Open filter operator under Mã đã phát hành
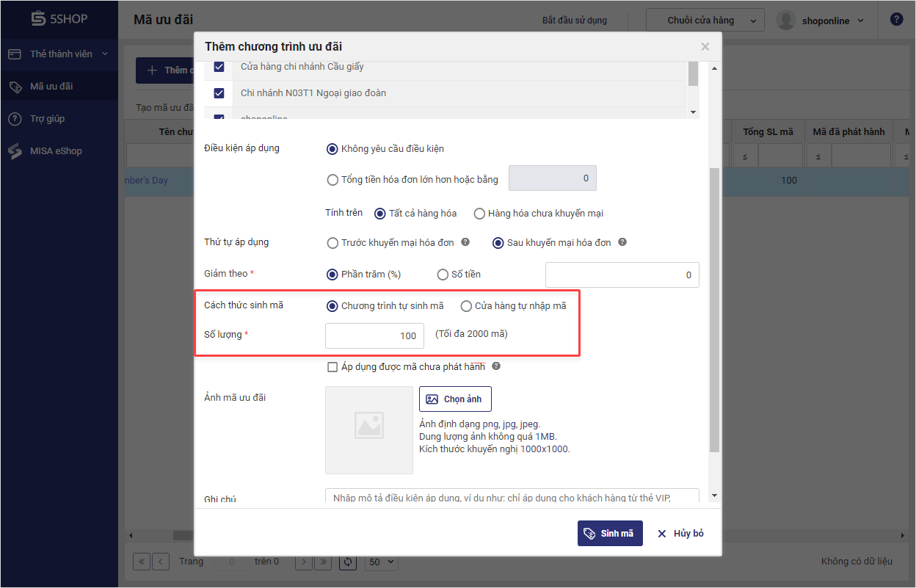916x588 pixels. (819, 156)
